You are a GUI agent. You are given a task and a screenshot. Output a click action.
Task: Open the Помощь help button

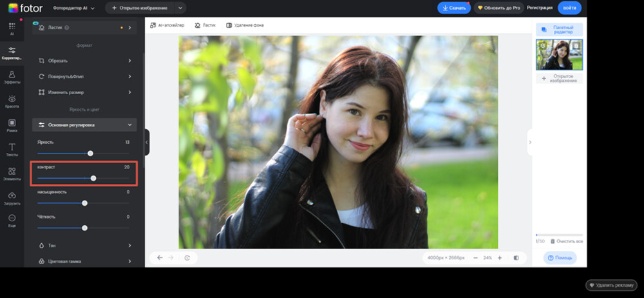coord(560,257)
